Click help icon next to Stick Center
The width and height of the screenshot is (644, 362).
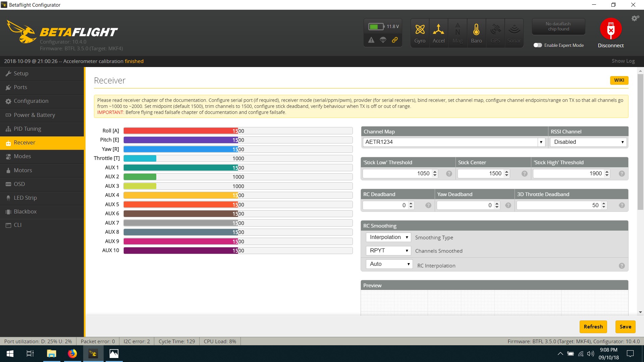[x=525, y=174]
